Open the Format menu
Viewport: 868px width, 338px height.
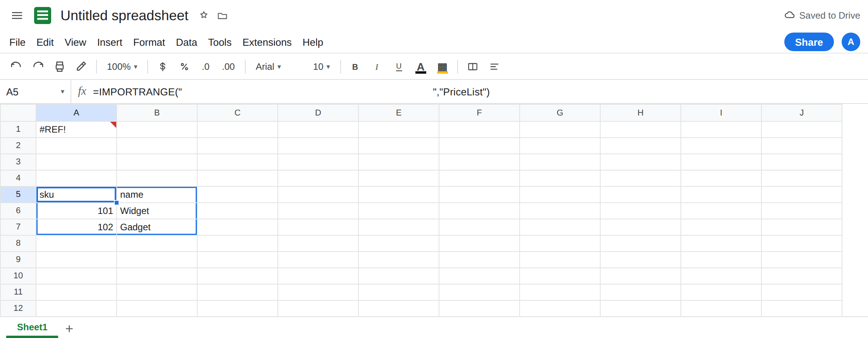coord(149,42)
